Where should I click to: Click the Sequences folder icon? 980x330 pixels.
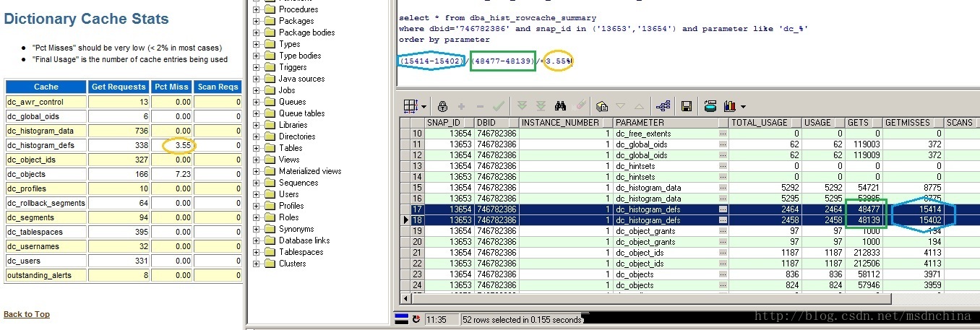coord(270,183)
